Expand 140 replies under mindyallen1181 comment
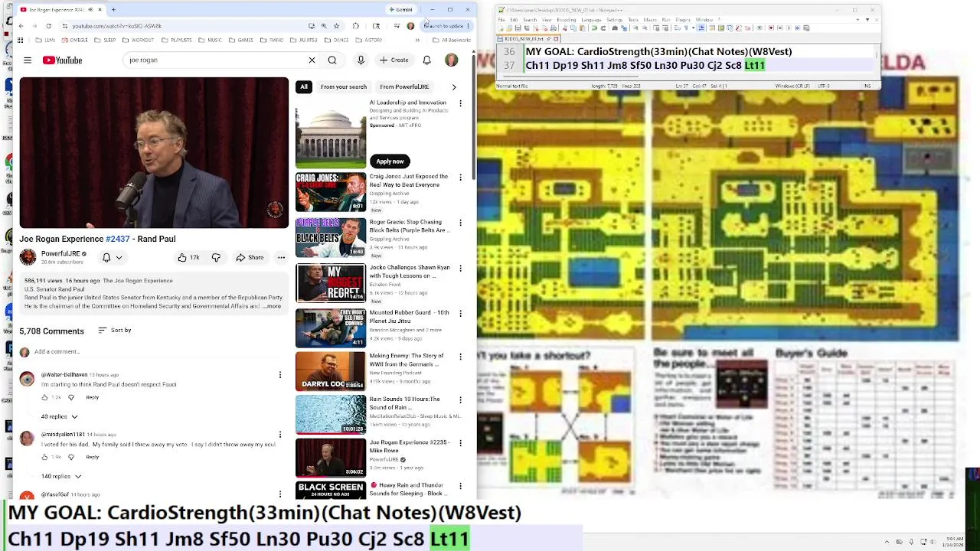Image resolution: width=980 pixels, height=551 pixels. (61, 476)
